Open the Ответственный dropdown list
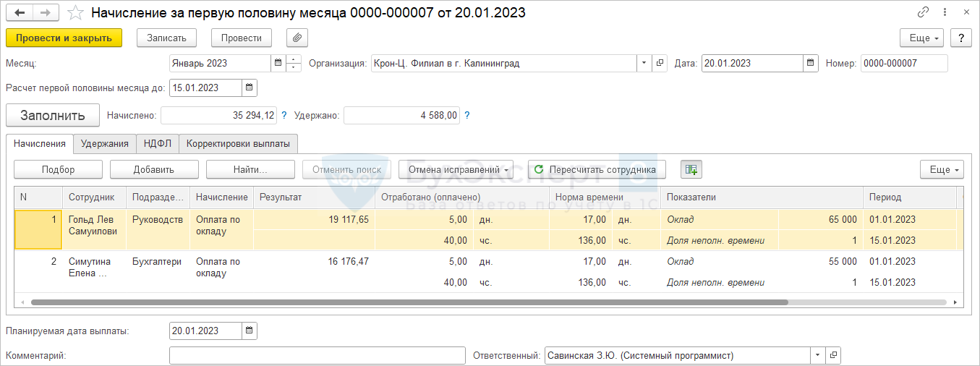Image resolution: width=980 pixels, height=366 pixels. tap(817, 355)
